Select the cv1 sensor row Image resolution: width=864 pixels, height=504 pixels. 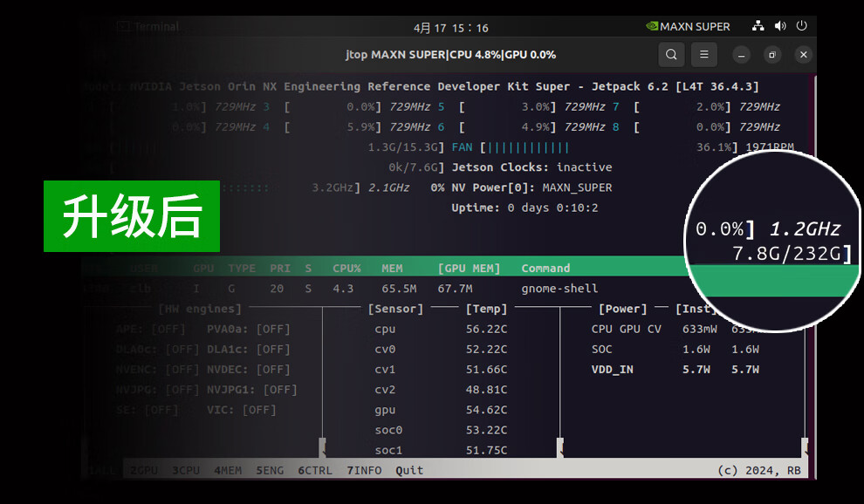[441, 369]
